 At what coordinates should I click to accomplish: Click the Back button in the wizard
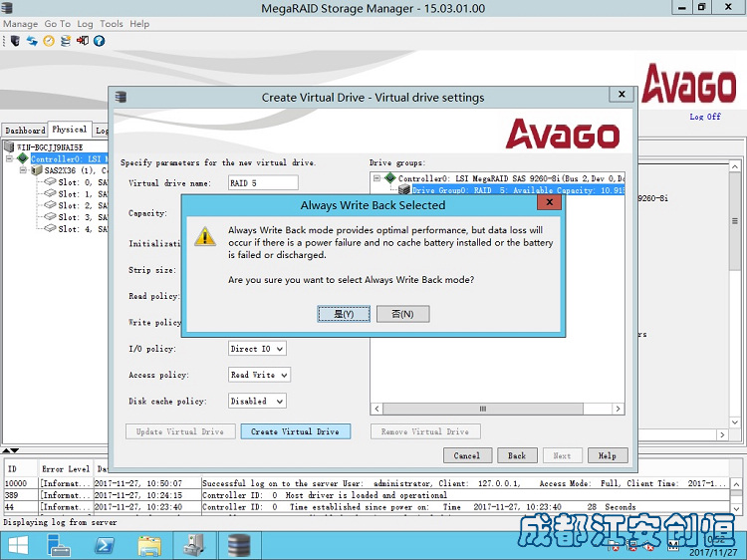[517, 455]
